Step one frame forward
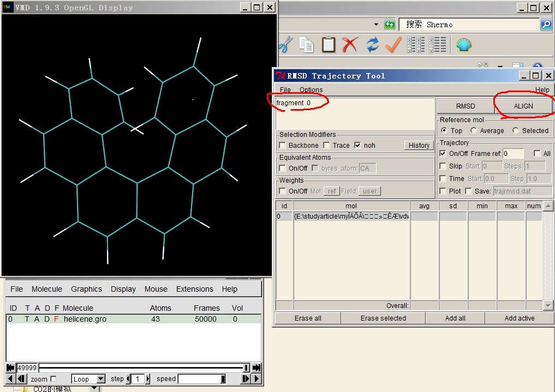 (x=245, y=379)
